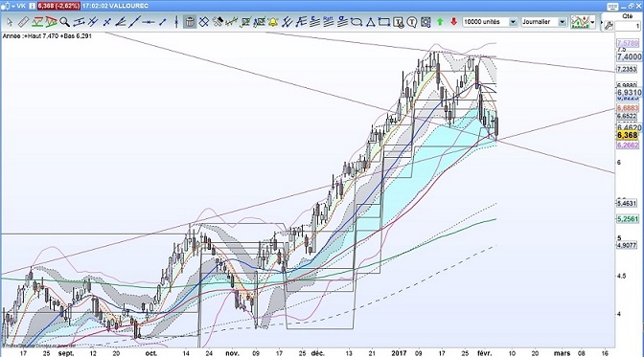Click the 4,9077 price axis label

627,245
